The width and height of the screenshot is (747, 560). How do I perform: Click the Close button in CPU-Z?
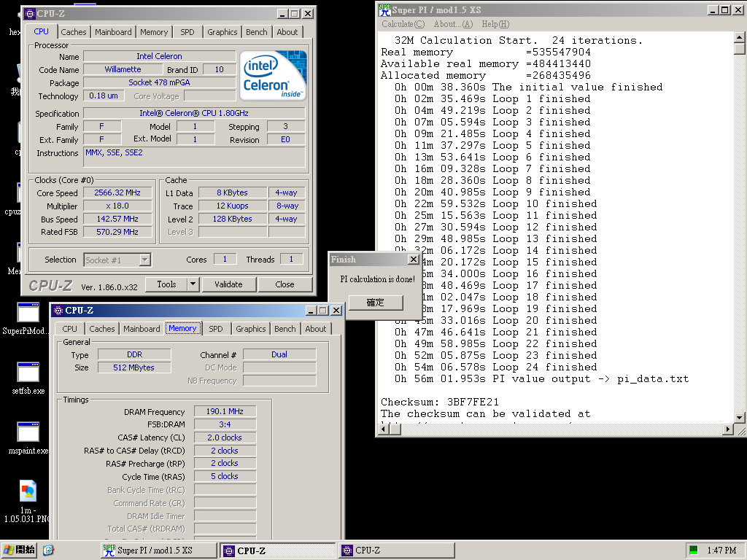point(285,284)
